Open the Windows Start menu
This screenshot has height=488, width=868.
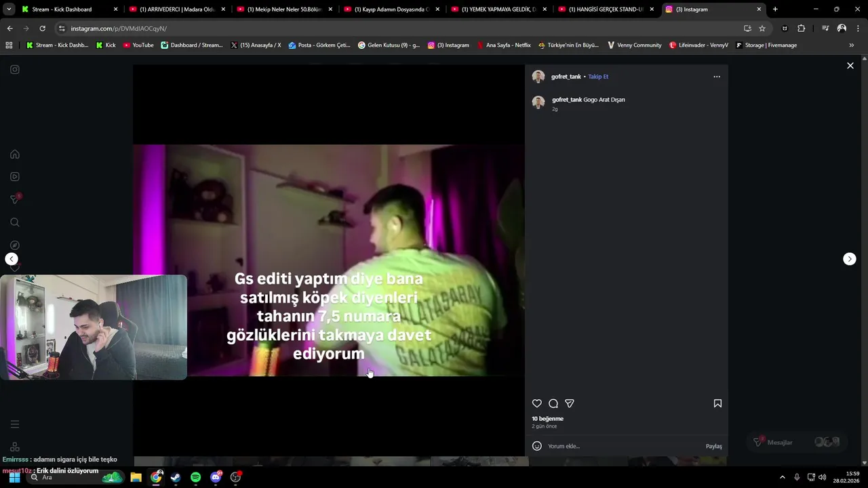tap(14, 477)
